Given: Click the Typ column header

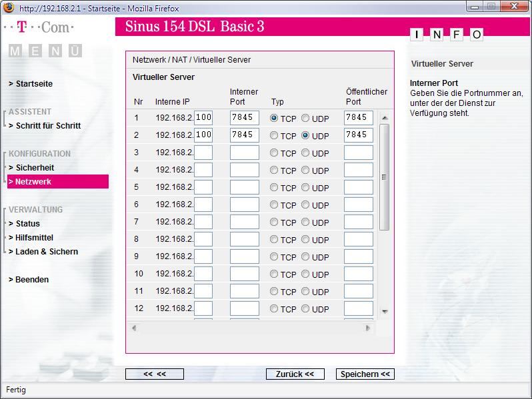Looking at the screenshot, I should [277, 102].
